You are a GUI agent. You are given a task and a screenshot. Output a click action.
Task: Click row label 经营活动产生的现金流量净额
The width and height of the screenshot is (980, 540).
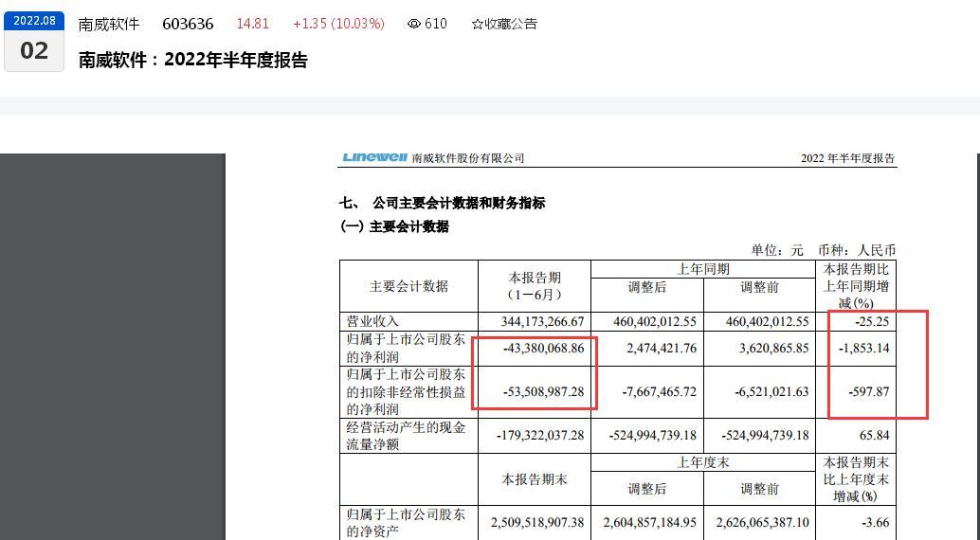(x=406, y=436)
